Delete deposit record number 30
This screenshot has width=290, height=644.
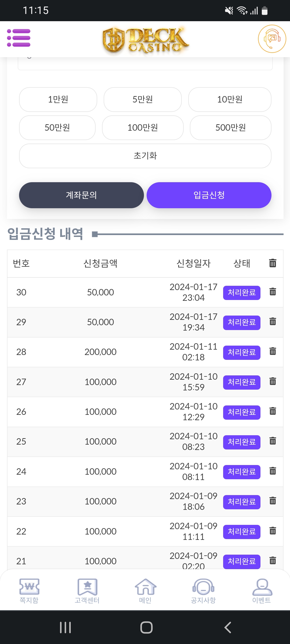[273, 292]
